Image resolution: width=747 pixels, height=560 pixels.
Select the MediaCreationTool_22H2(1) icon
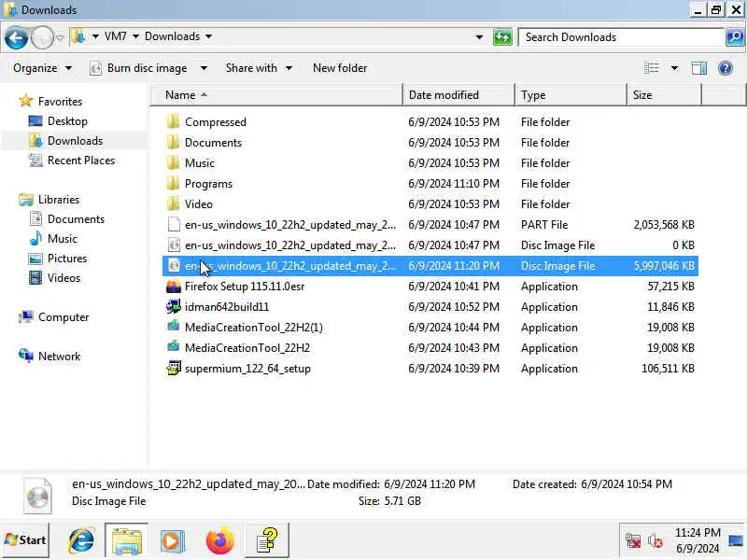tap(174, 326)
